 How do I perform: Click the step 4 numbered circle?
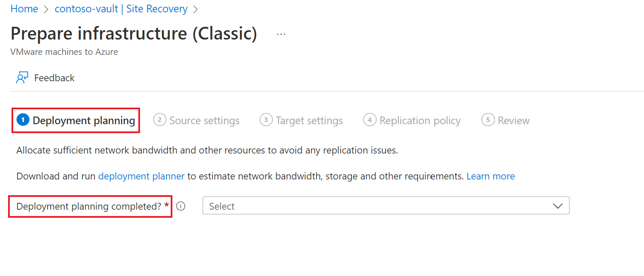pyautogui.click(x=369, y=120)
